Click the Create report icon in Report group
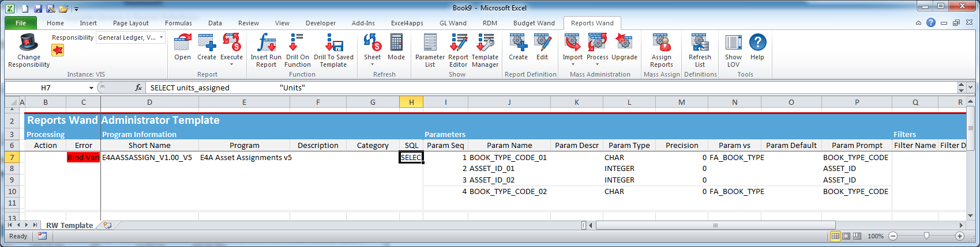Image resolution: width=980 pixels, height=247 pixels. (x=206, y=43)
